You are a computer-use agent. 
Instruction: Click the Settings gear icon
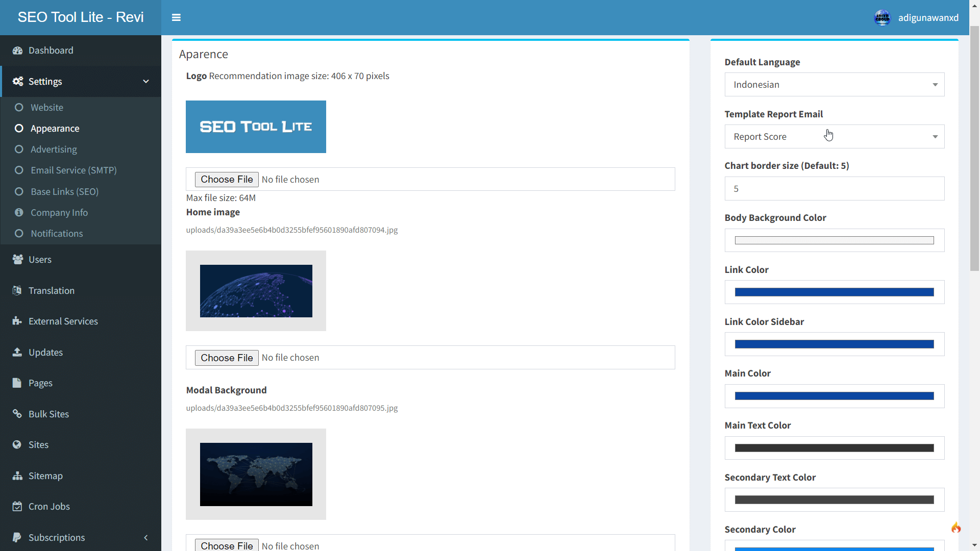click(17, 81)
